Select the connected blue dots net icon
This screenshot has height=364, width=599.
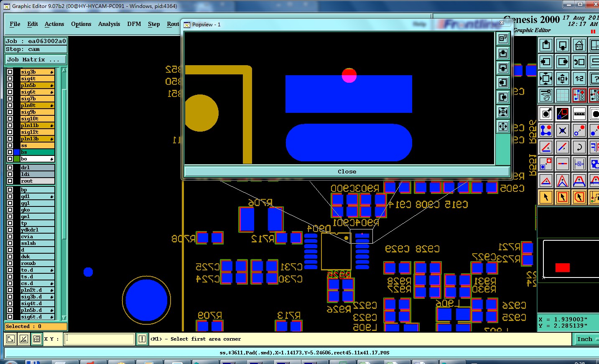pyautogui.click(x=546, y=130)
